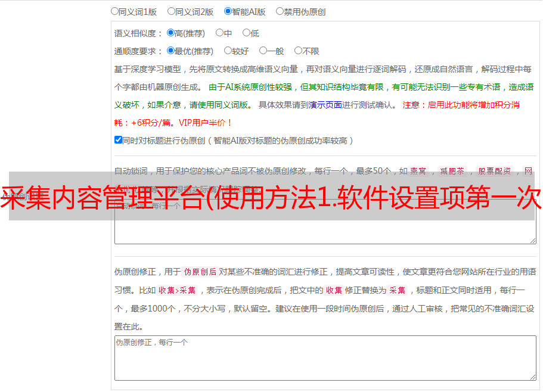Toggle 同时对标题进行伪原创 checkbox
The height and width of the screenshot is (392, 543).
coord(118,140)
